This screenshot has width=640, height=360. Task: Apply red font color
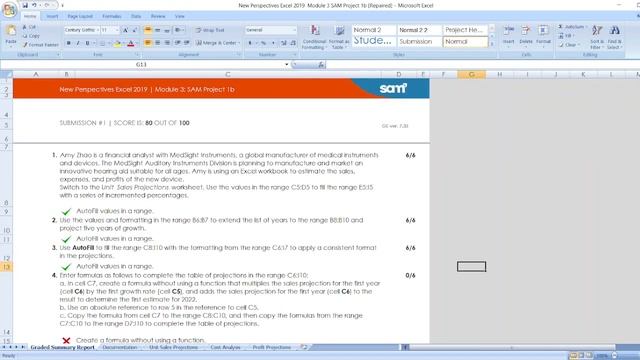tap(131, 43)
